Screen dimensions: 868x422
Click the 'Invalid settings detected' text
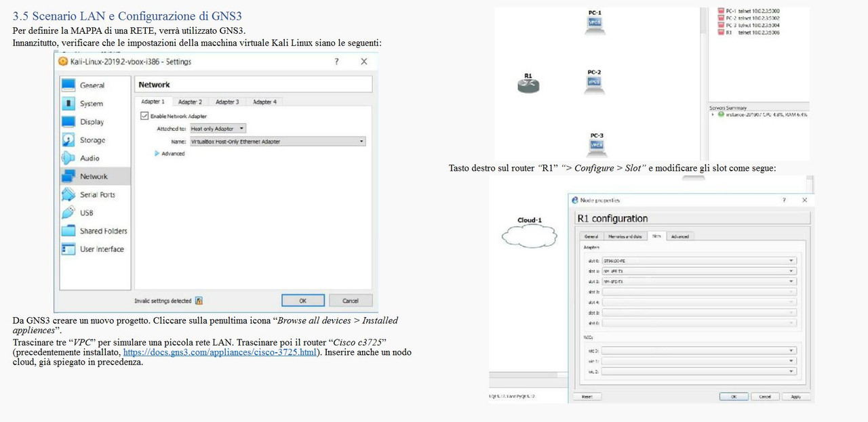(163, 301)
